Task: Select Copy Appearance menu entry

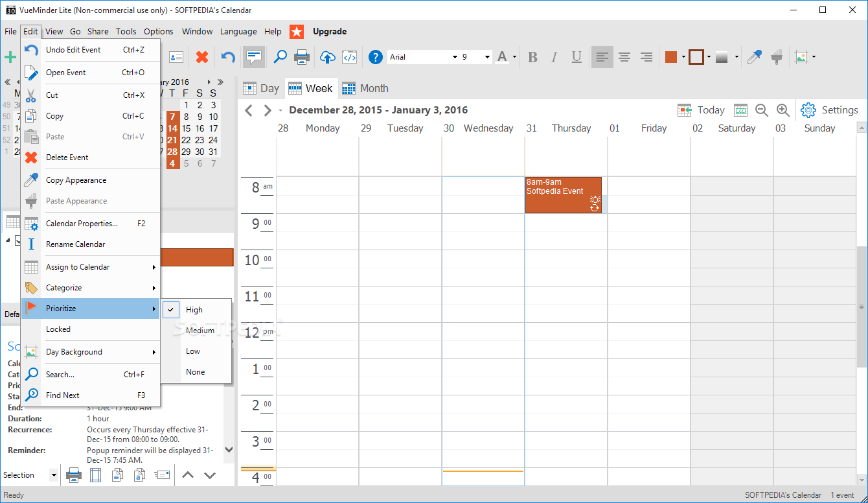Action: 91,180
